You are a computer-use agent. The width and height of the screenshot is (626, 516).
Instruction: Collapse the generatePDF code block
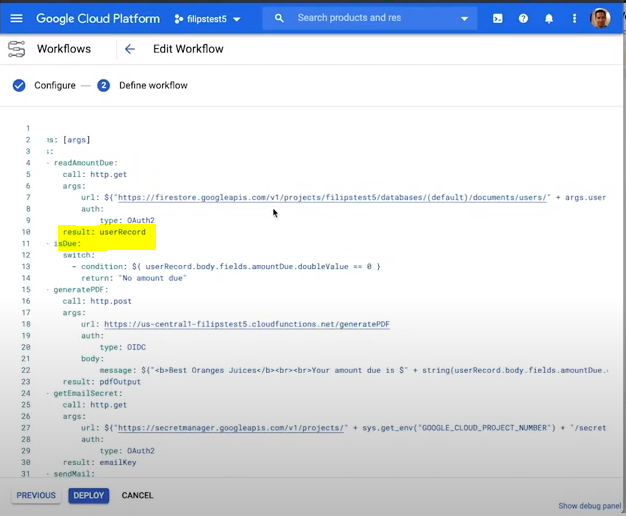click(x=47, y=290)
